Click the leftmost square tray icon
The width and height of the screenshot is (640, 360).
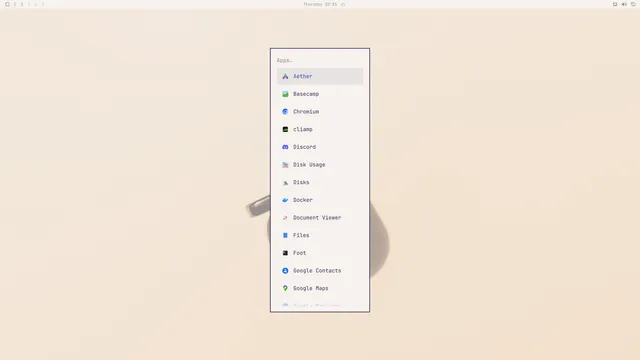click(x=615, y=4)
